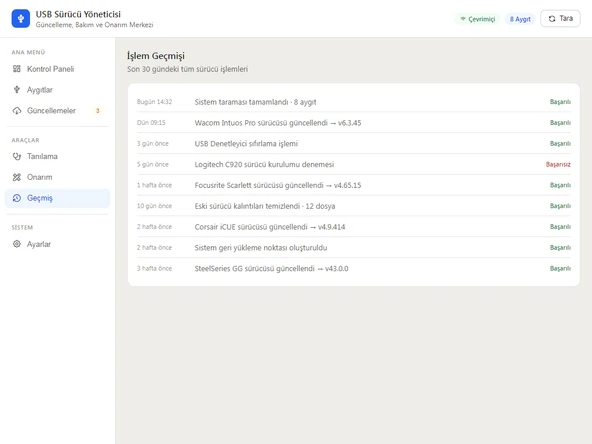Open the Tanılama tool page

tap(57, 156)
